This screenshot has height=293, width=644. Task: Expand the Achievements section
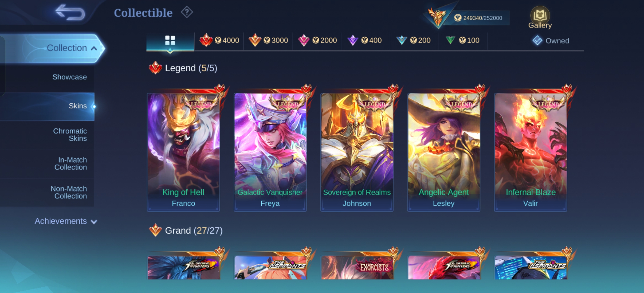(x=66, y=221)
